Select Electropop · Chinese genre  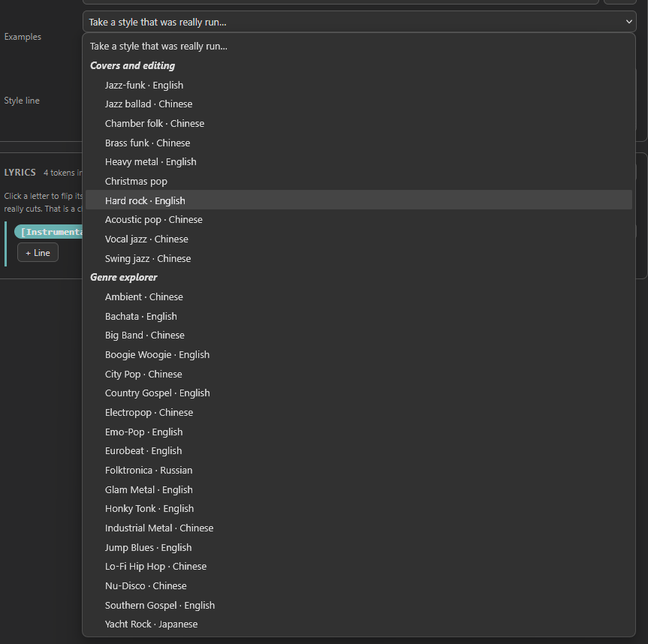click(x=359, y=413)
